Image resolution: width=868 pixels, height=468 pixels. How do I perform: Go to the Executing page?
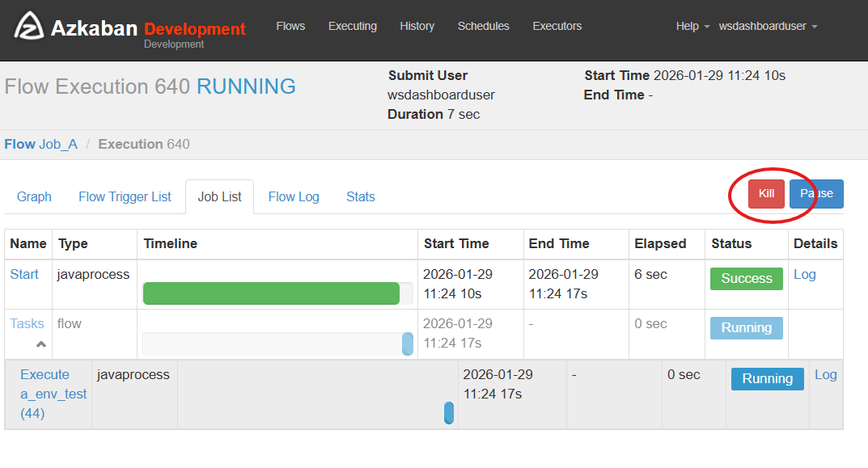352,26
